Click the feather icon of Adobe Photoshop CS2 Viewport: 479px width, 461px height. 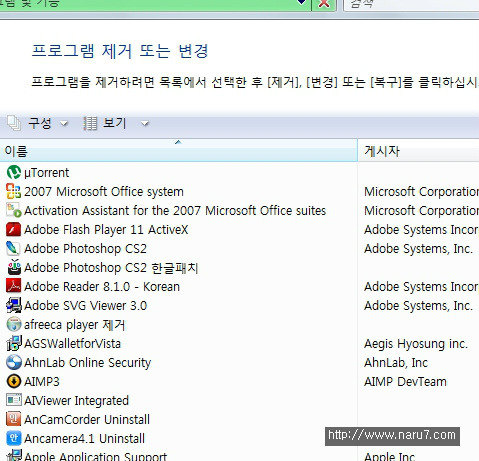13,248
